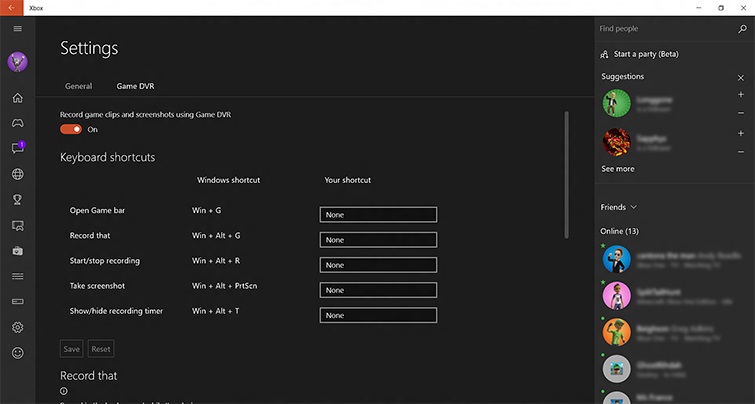This screenshot has width=755, height=404.
Task: Go to Home via house icon
Action: click(x=18, y=98)
